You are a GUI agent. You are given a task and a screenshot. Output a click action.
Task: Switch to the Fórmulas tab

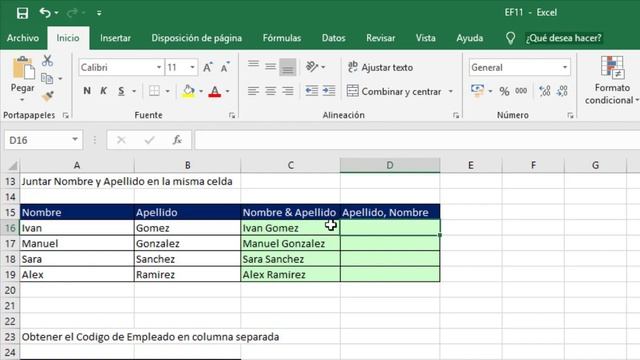(x=282, y=38)
